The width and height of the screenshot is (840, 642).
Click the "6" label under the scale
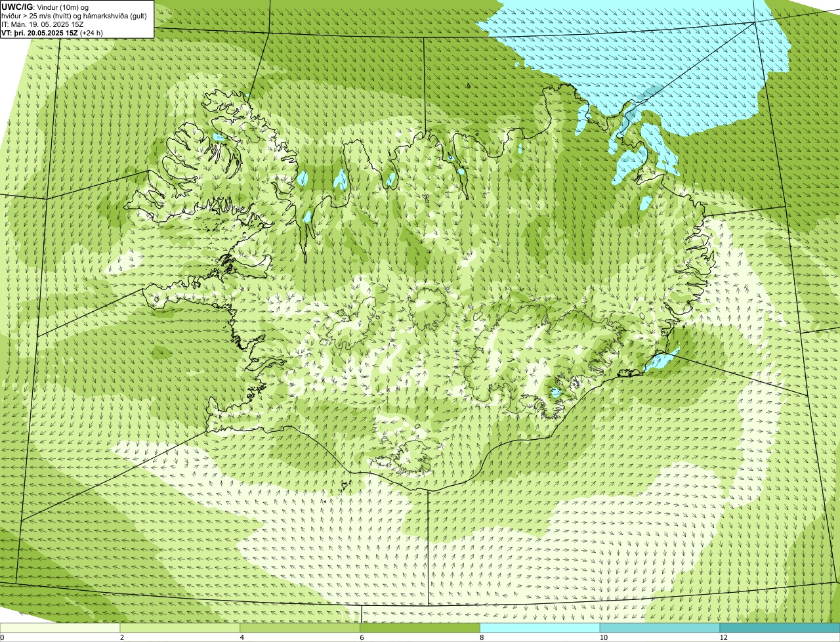pyautogui.click(x=362, y=637)
